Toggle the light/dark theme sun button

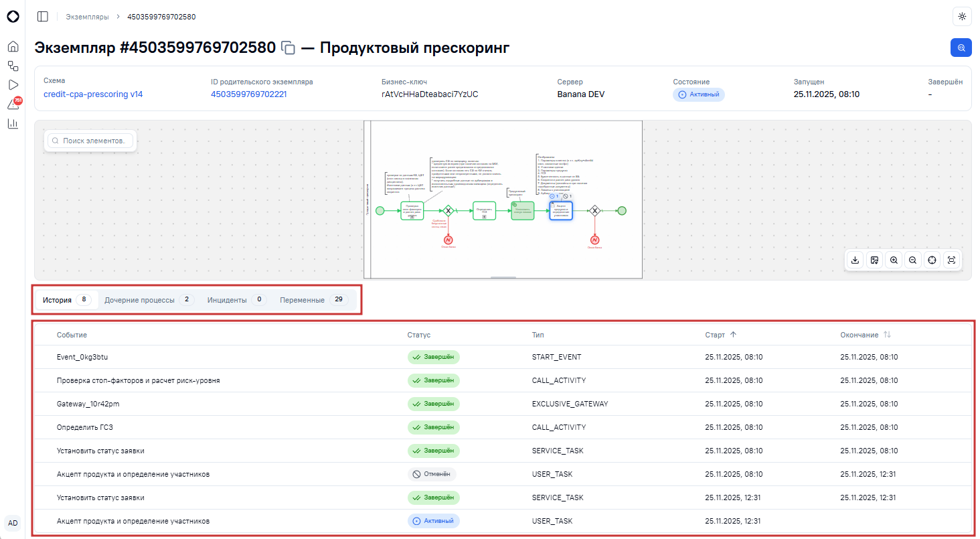coord(962,16)
